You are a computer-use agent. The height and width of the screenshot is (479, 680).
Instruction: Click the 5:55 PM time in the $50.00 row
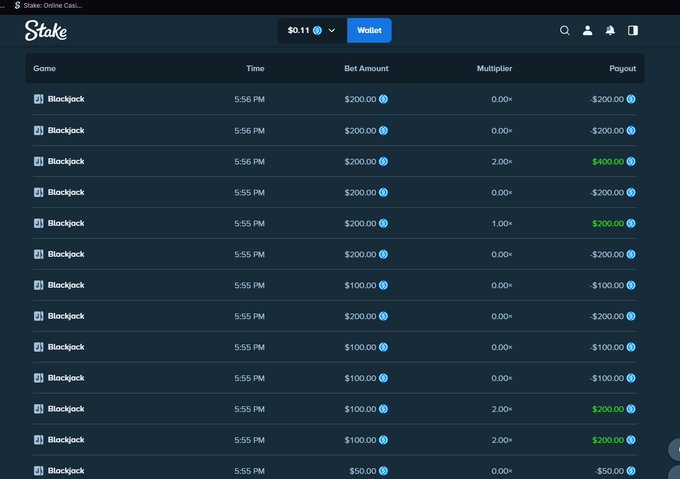pos(249,471)
